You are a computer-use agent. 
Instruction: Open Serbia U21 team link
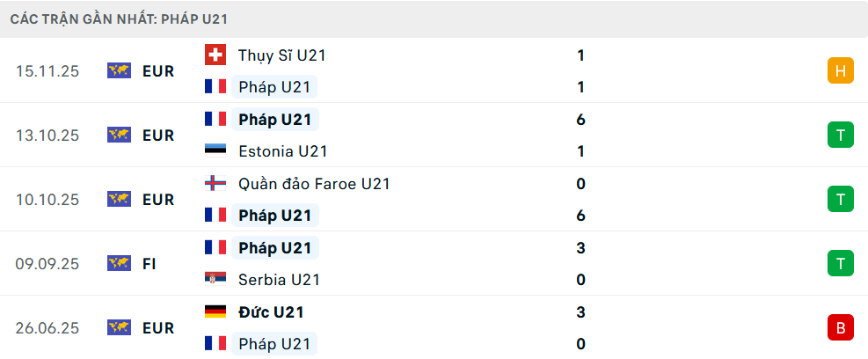click(x=279, y=280)
